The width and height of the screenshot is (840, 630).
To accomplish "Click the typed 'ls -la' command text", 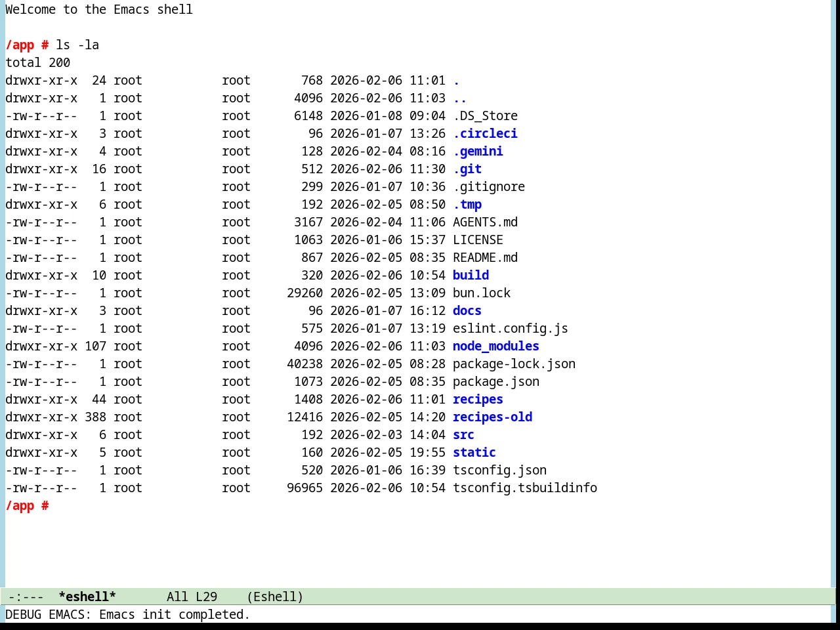I will point(77,45).
